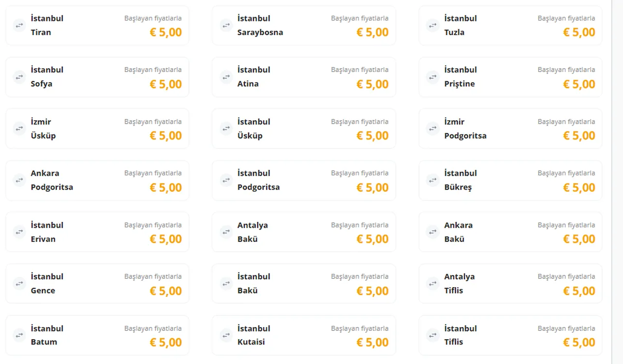623x364 pixels.
Task: Click the € 5,00 price on İstanbul-Atina card
Action: click(x=372, y=84)
